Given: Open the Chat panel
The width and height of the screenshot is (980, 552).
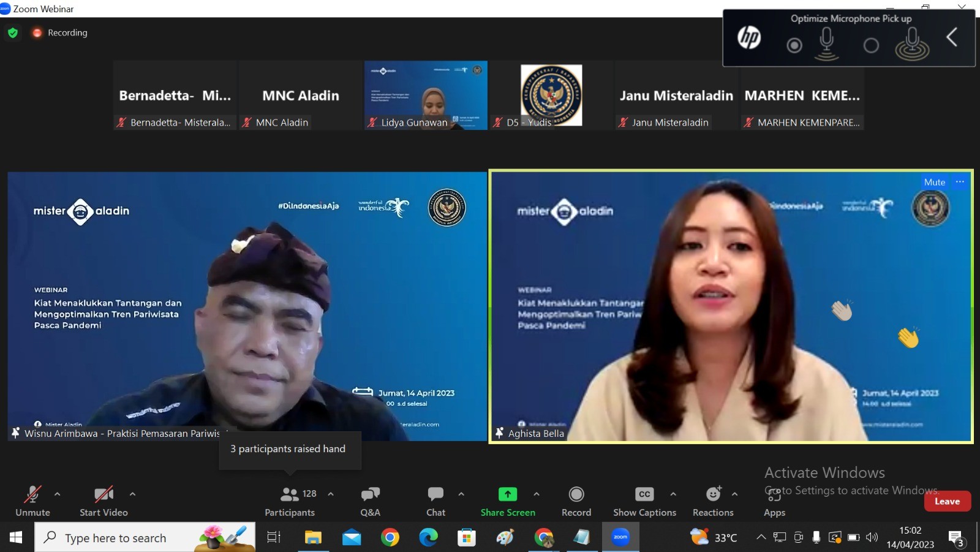Looking at the screenshot, I should tap(435, 501).
